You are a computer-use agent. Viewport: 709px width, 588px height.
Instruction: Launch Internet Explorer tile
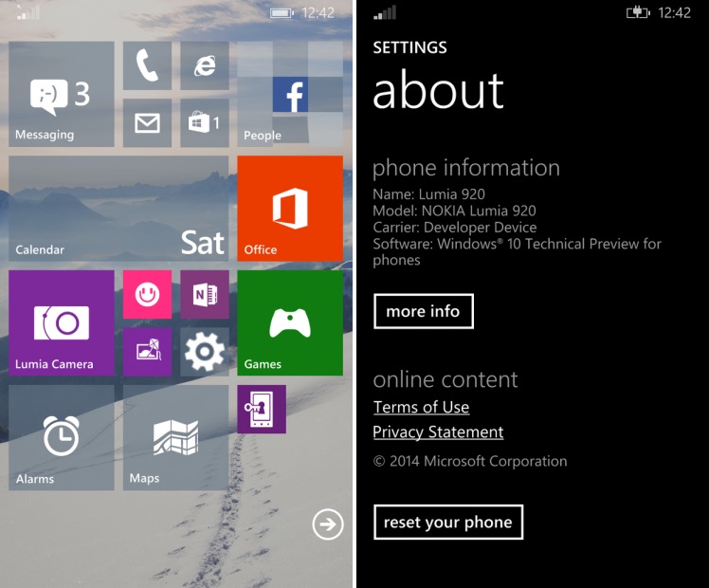(x=205, y=66)
